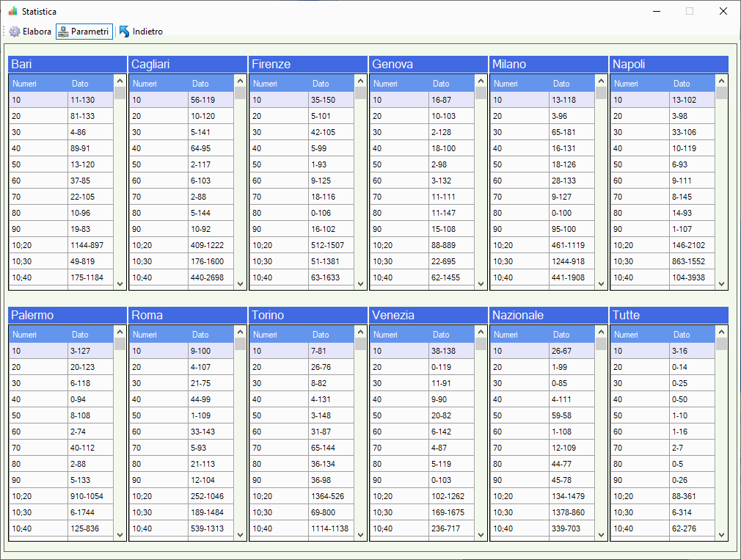
Task: Click the Torino scrollbar thumb
Action: coord(360,343)
